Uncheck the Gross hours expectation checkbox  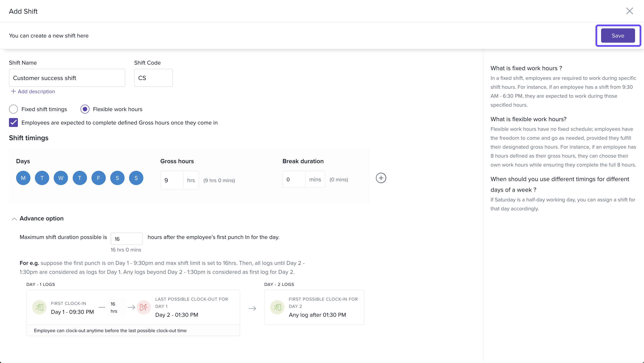13,123
